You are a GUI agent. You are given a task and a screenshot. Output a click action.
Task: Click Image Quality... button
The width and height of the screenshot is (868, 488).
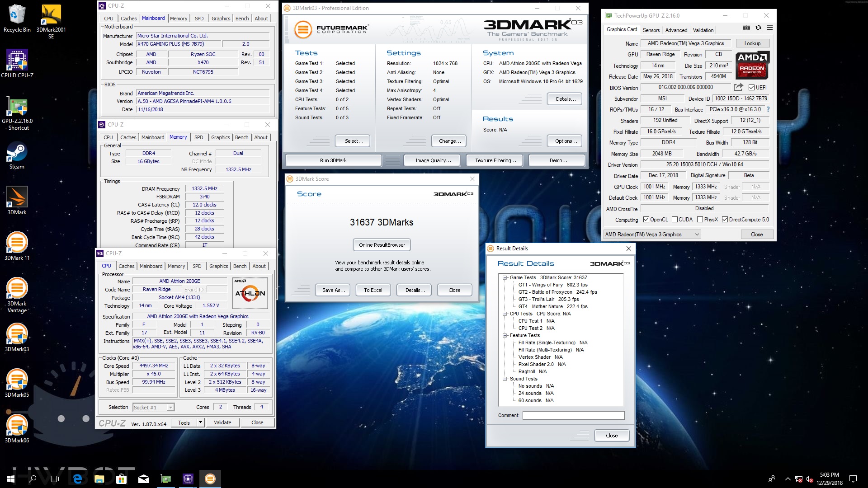pyautogui.click(x=433, y=160)
